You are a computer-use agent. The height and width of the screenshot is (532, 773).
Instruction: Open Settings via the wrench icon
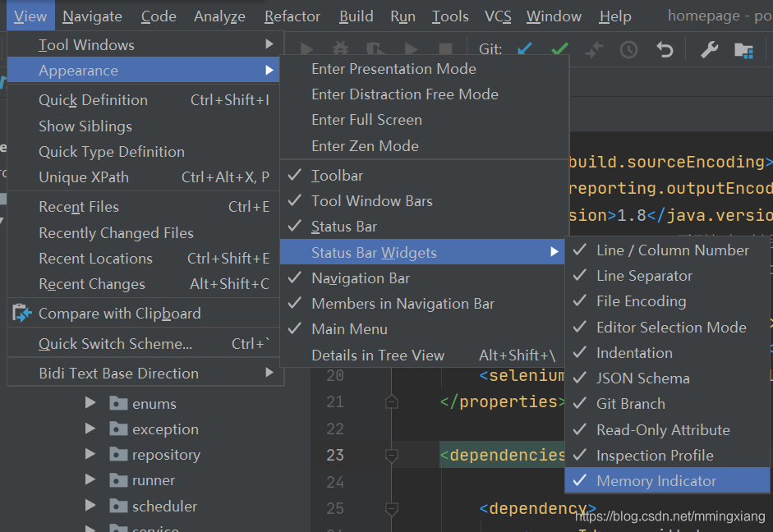[710, 50]
